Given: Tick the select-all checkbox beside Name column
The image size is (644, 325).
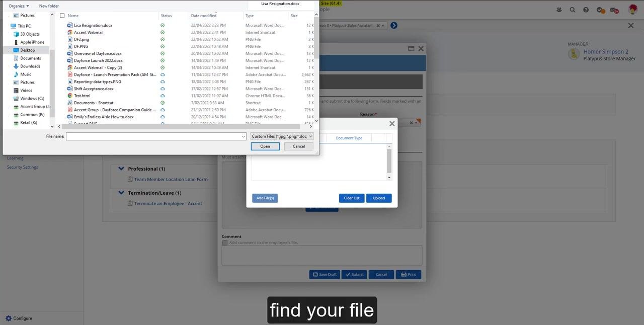Looking at the screenshot, I should pos(62,16).
